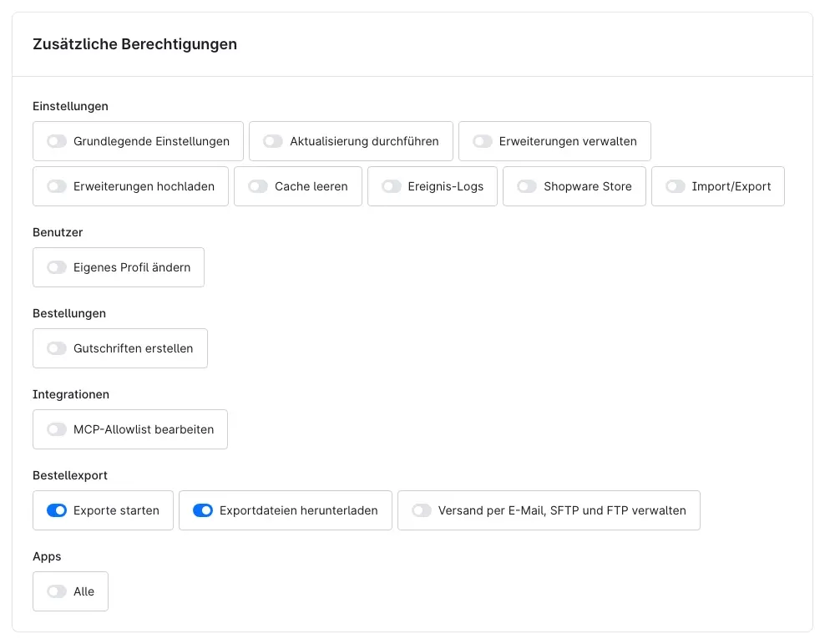Enable Ereignis-Logs permission toggle
The height and width of the screenshot is (644, 825).
pos(392,186)
